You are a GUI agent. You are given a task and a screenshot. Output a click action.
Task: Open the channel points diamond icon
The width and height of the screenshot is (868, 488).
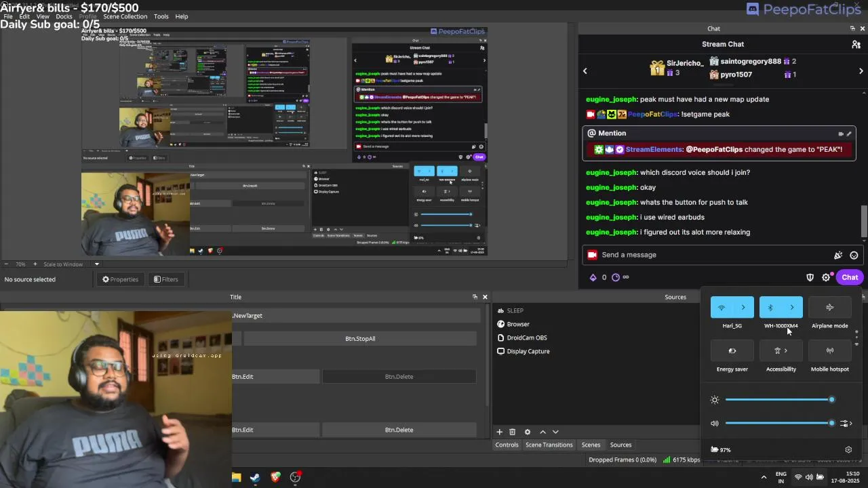click(593, 277)
